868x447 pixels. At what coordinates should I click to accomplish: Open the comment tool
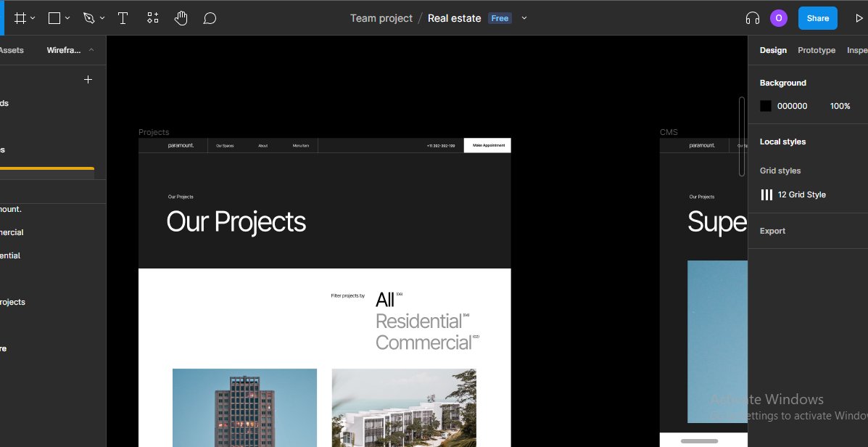point(210,17)
